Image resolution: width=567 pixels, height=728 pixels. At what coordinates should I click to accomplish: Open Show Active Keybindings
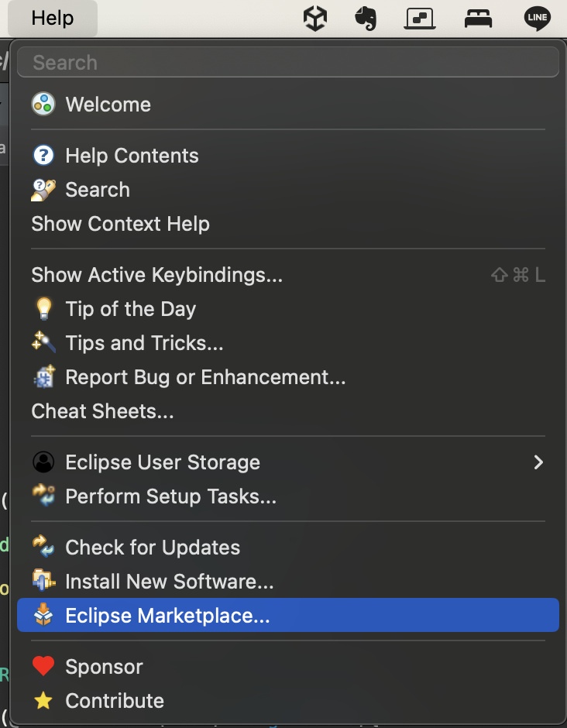coord(157,275)
